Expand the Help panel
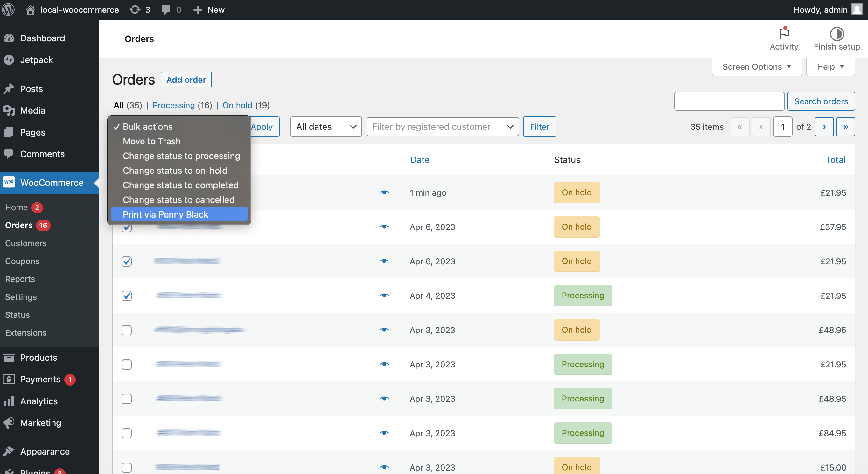The width and height of the screenshot is (868, 474). coord(830,67)
